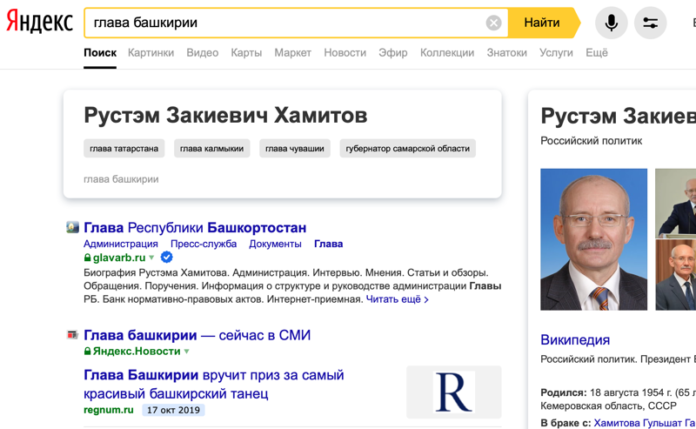Click the glavarb.ru site favicon
Image resolution: width=696 pixels, height=429 pixels.
(x=72, y=227)
